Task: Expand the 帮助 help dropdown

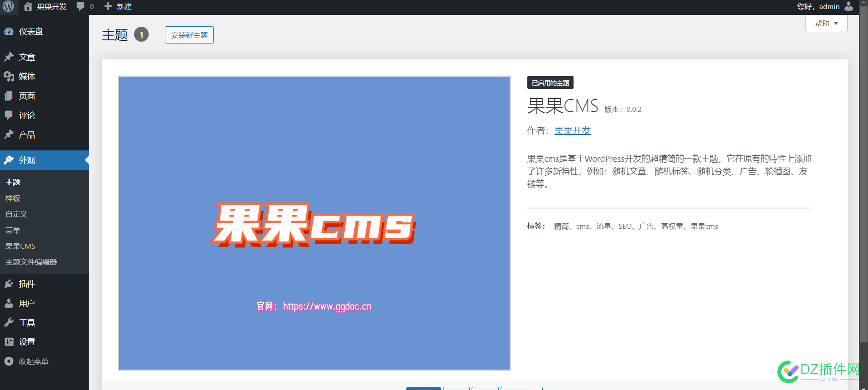Action: pos(826,24)
